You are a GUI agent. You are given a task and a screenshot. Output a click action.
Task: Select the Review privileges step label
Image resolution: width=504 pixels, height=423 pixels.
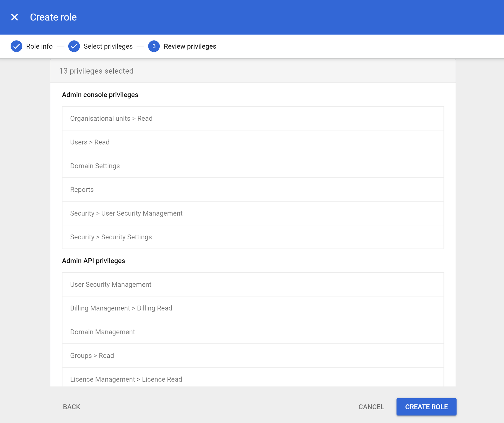(x=190, y=46)
